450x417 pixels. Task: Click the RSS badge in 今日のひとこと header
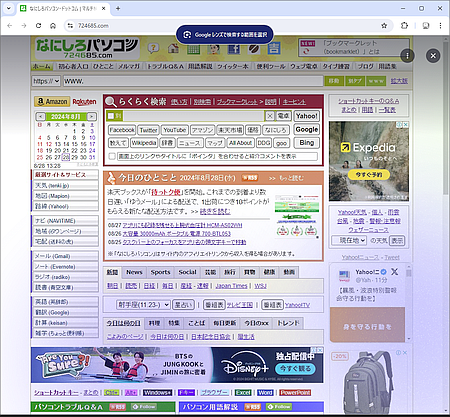coord(250,178)
